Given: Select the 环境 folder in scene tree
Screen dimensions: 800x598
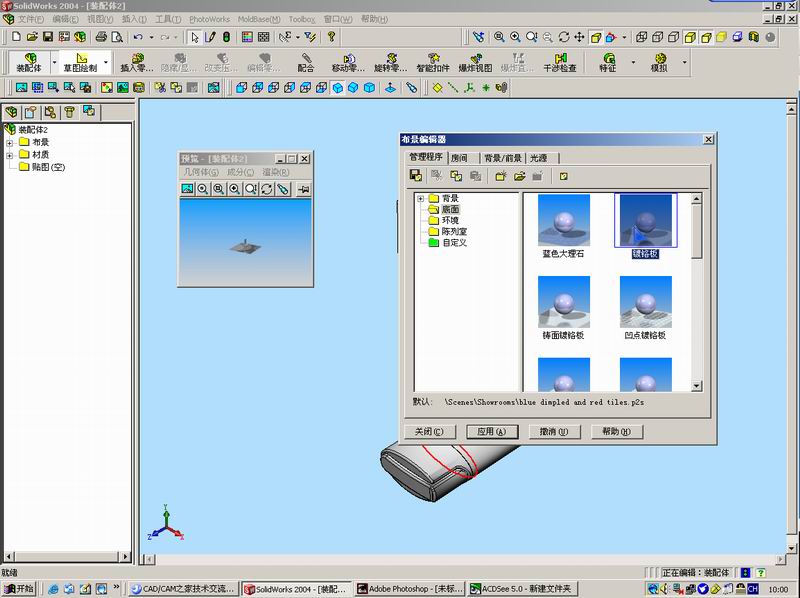Looking at the screenshot, I should tap(443, 220).
